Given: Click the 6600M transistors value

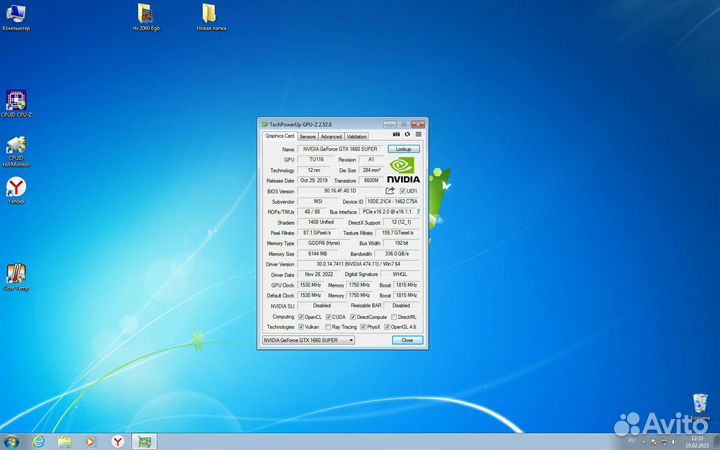Looking at the screenshot, I should pos(371,180).
